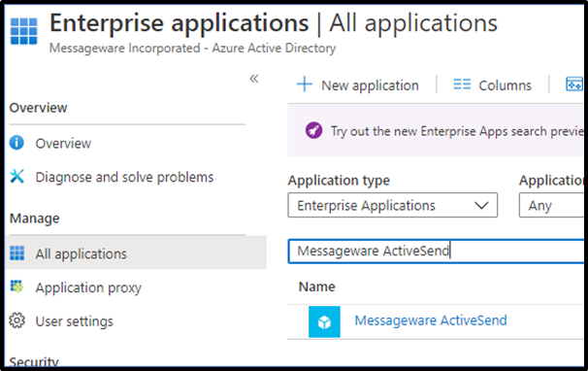Click the Diagnose and solve problems wrench icon
The width and height of the screenshot is (588, 371).
click(16, 176)
